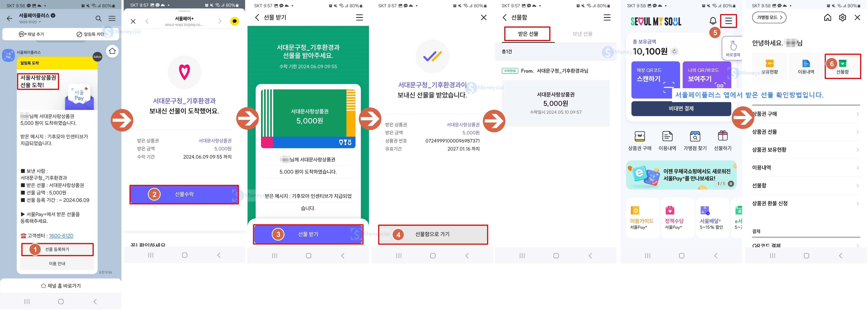Tap the settings gear icon
The height and width of the screenshot is (310, 868).
point(842,17)
